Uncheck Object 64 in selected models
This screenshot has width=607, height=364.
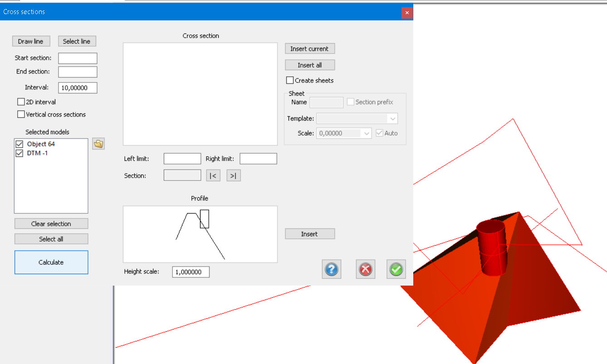[x=20, y=144]
